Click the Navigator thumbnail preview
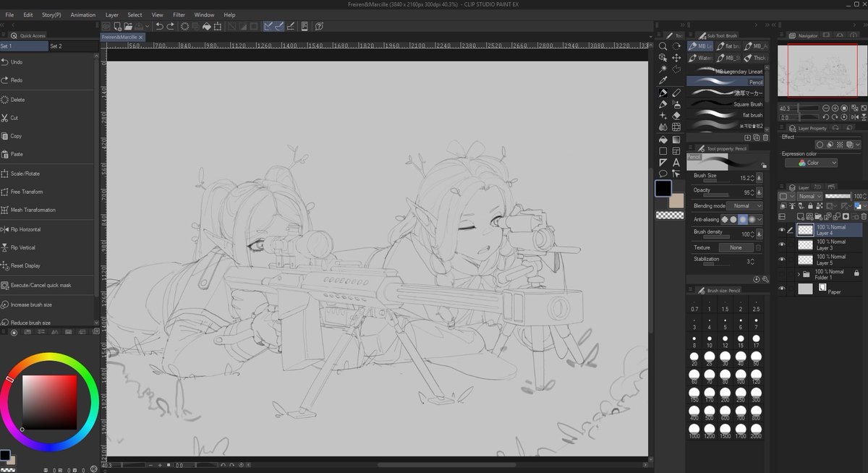 (822, 69)
